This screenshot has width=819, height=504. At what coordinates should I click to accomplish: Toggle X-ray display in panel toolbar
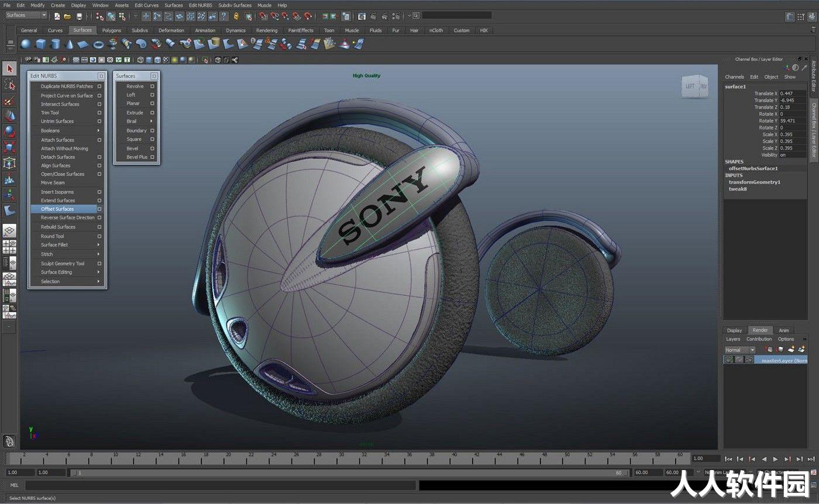tap(218, 60)
